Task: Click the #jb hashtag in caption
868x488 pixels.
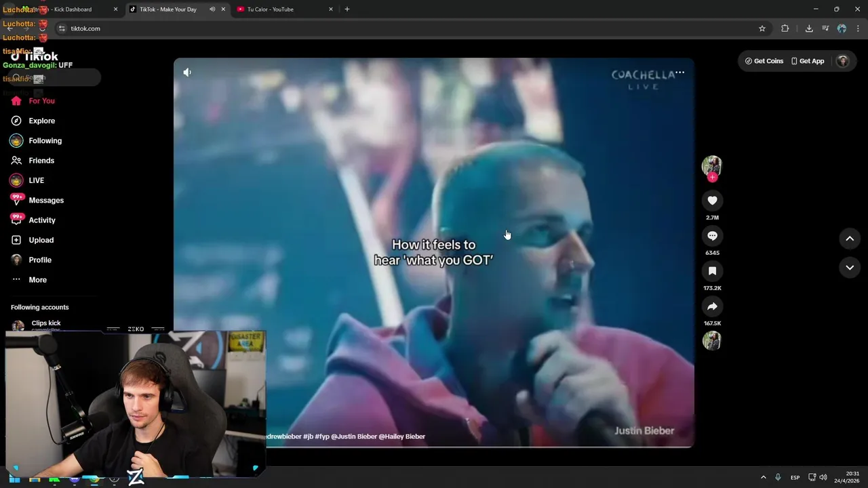Action: [x=308, y=436]
